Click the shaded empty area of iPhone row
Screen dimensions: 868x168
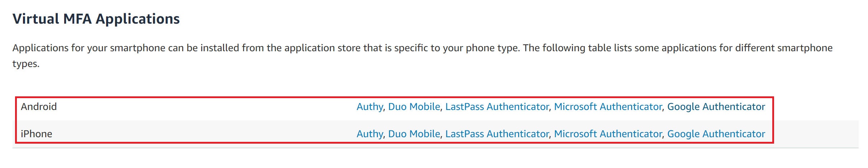pos(204,134)
